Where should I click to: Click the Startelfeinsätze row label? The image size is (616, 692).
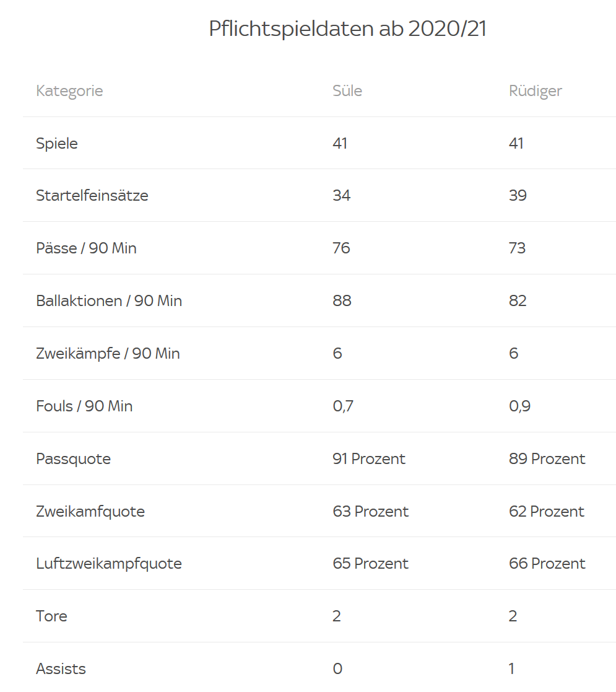coord(92,196)
